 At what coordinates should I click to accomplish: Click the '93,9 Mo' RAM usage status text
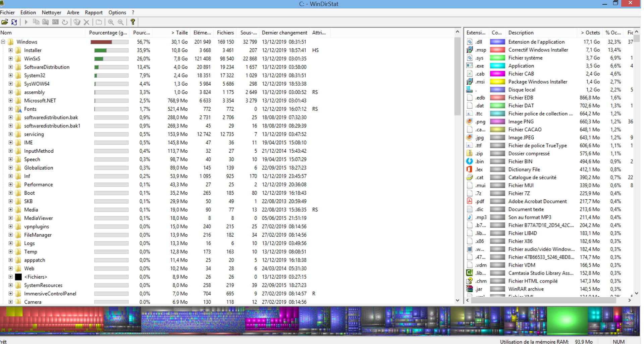[584, 342]
